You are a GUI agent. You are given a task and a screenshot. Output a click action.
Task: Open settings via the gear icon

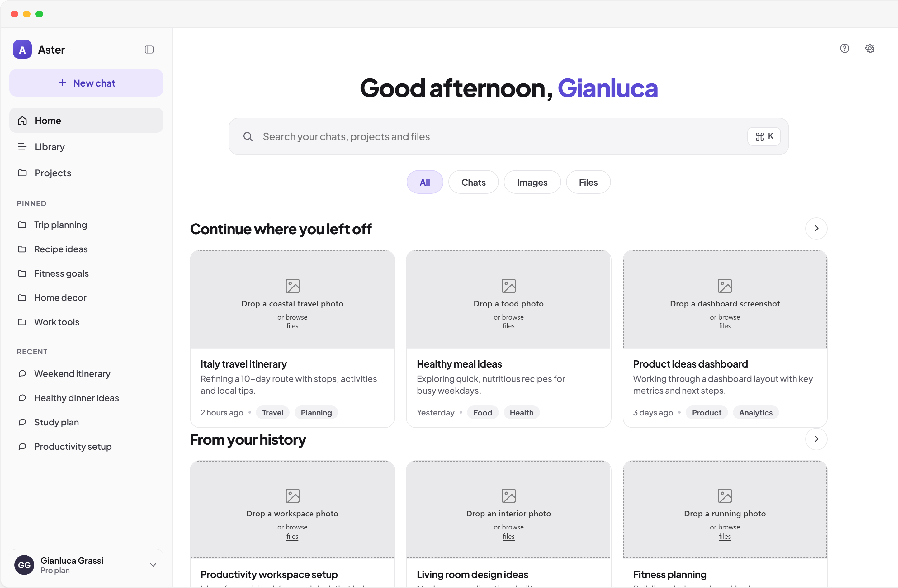(x=870, y=48)
